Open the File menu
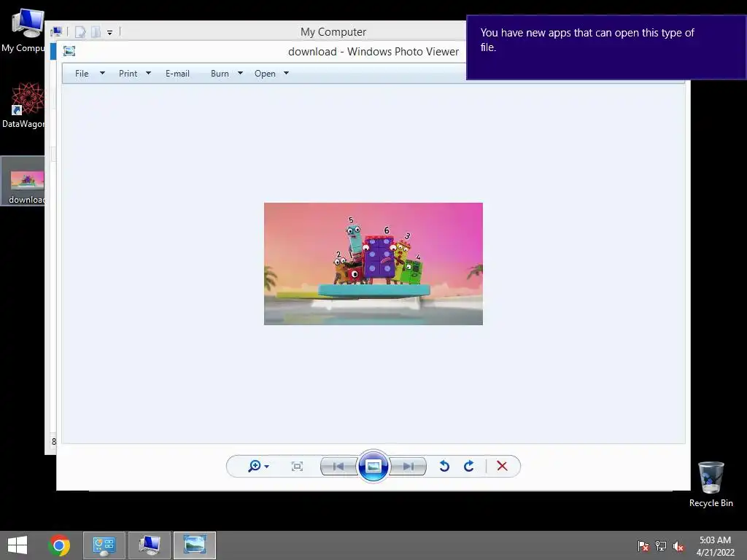The height and width of the screenshot is (560, 747). (82, 74)
